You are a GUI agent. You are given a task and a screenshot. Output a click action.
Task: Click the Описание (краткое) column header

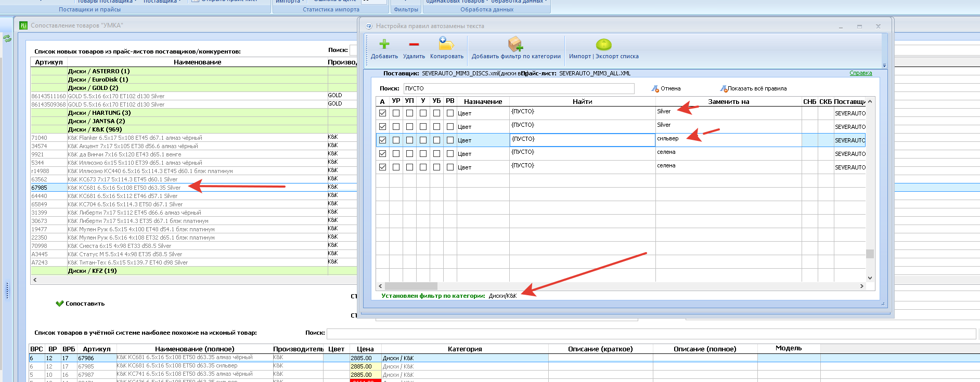pyautogui.click(x=600, y=349)
